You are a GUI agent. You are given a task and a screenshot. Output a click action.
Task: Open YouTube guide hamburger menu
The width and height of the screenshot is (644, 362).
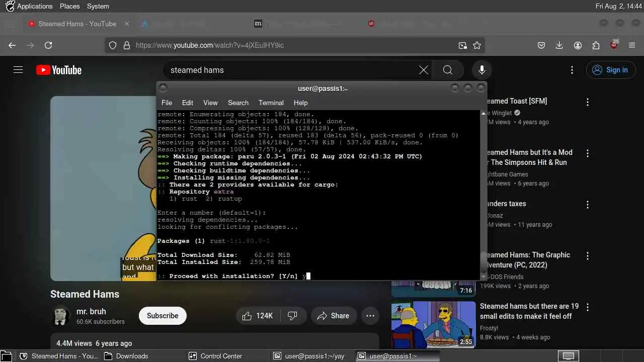click(18, 70)
